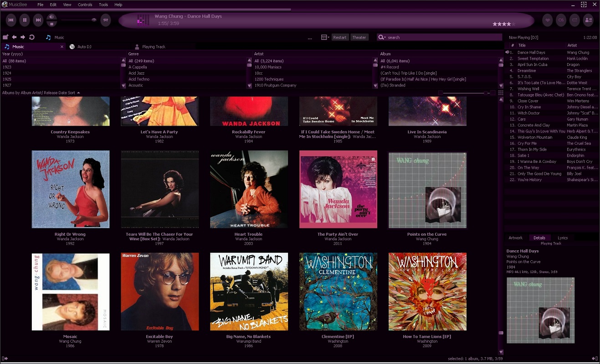Viewport: 600px width, 364px height.
Task: Click the music note icon beside Music path
Action: coord(48,37)
